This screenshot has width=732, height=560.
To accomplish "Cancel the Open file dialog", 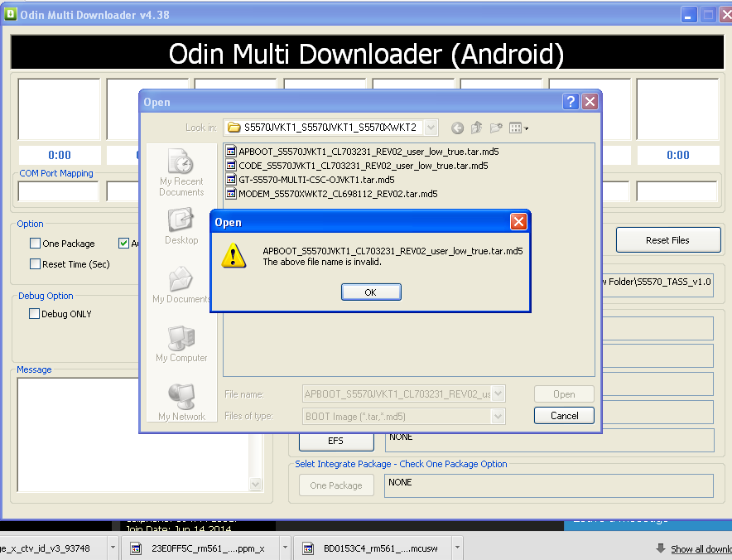I will tap(564, 416).
